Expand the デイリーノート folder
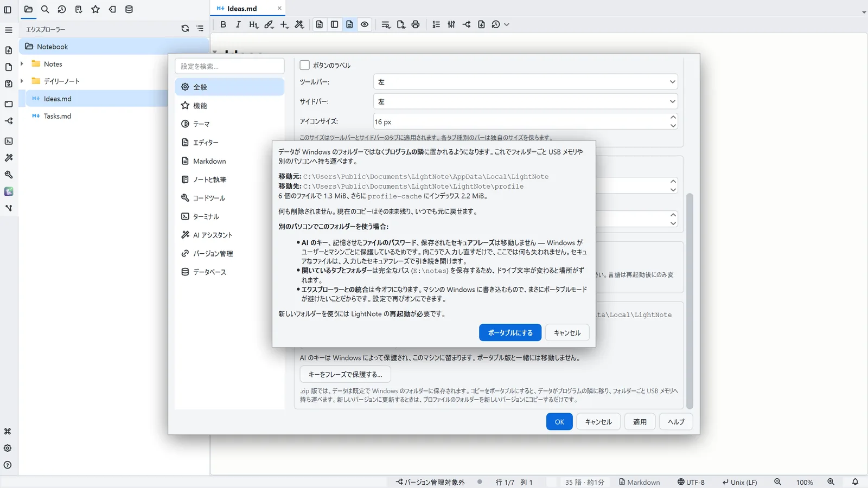This screenshot has width=868, height=488. click(x=22, y=81)
